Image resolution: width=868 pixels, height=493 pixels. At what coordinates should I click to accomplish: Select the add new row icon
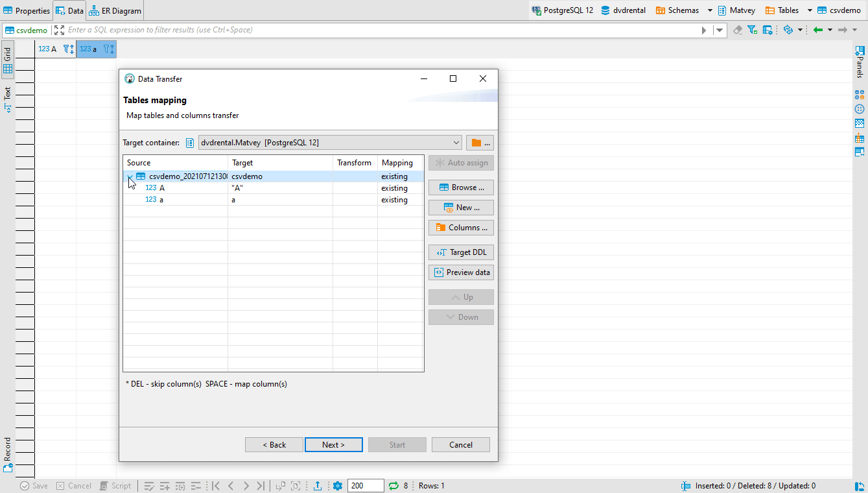165,485
